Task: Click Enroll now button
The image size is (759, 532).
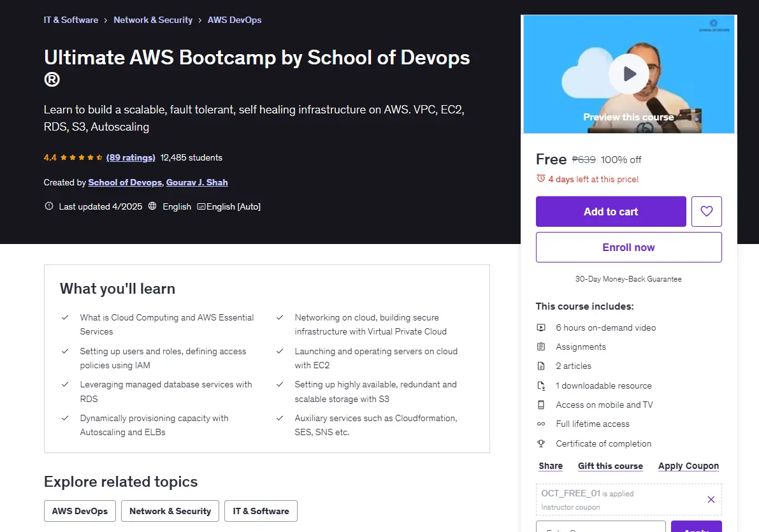Action: (629, 247)
